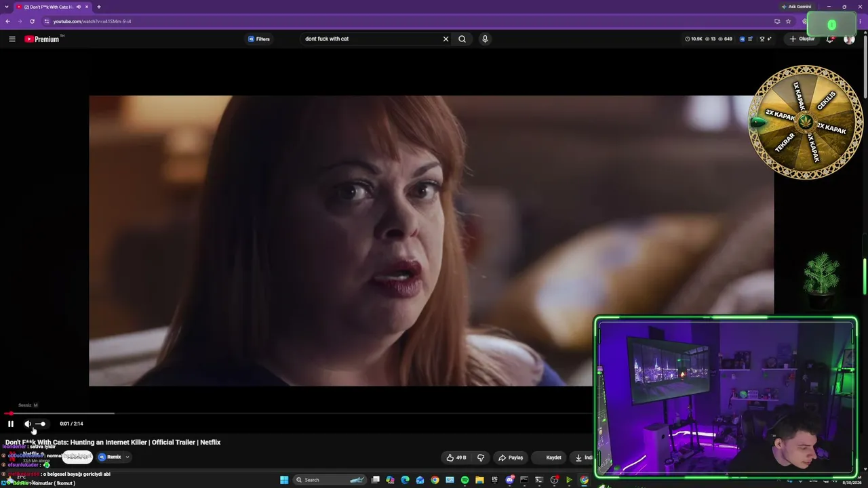This screenshot has height=488, width=868.
Task: Focus the YouTube search box
Action: click(372, 39)
